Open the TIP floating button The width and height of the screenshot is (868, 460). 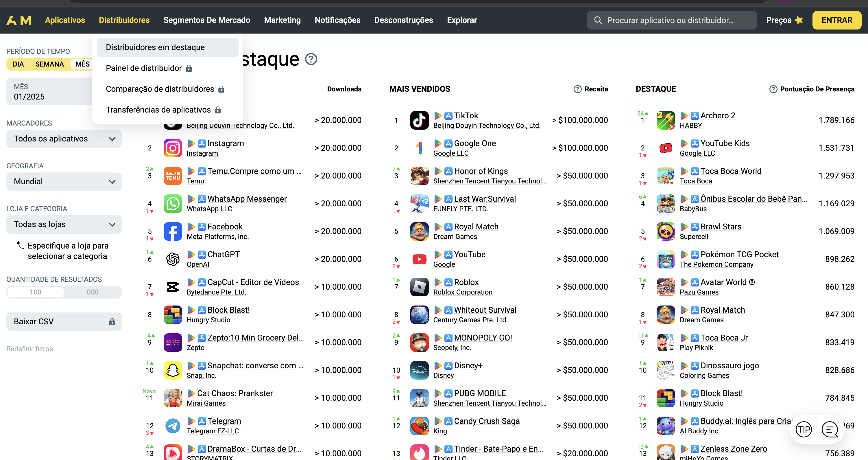tap(804, 429)
